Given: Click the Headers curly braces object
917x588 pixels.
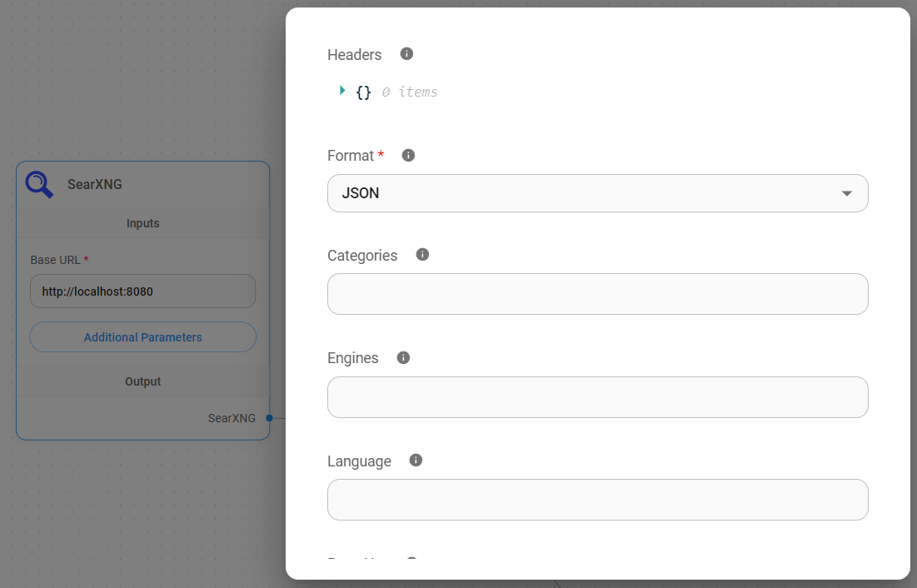Looking at the screenshot, I should [x=363, y=92].
